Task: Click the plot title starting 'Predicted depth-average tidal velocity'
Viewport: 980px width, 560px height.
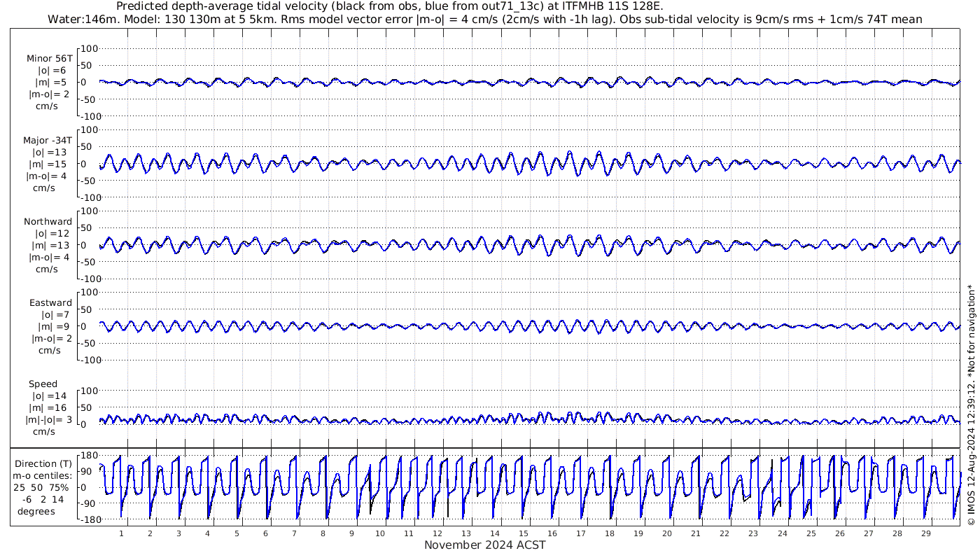Action: [390, 6]
